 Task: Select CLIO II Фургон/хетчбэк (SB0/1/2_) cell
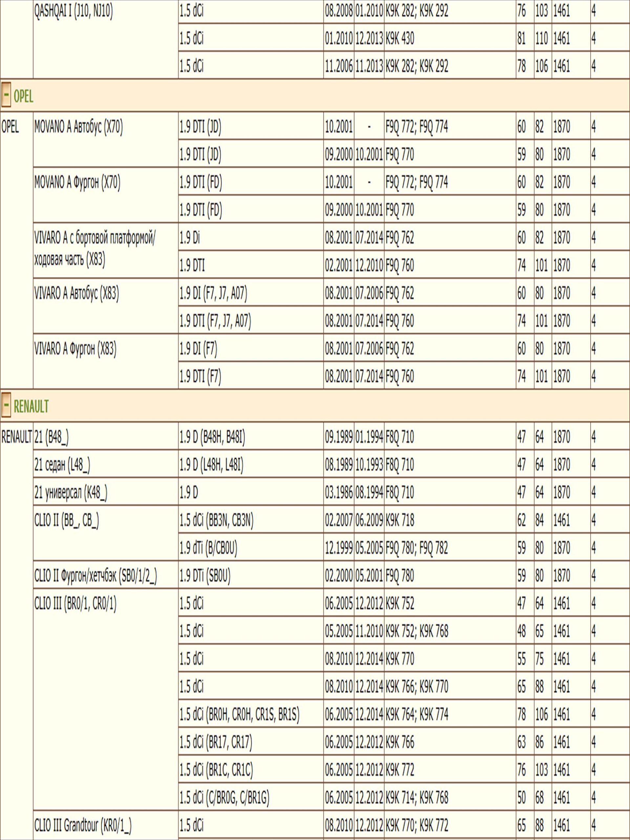[96, 576]
